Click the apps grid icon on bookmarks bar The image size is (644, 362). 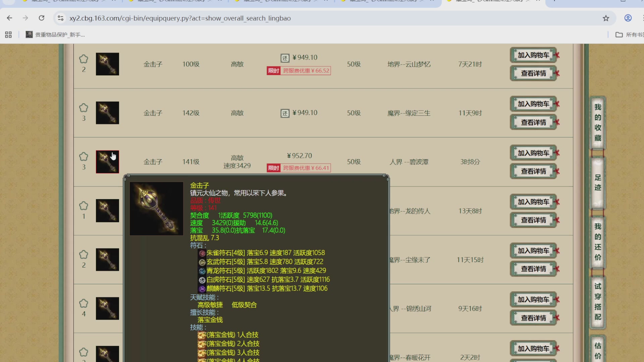coord(8,35)
